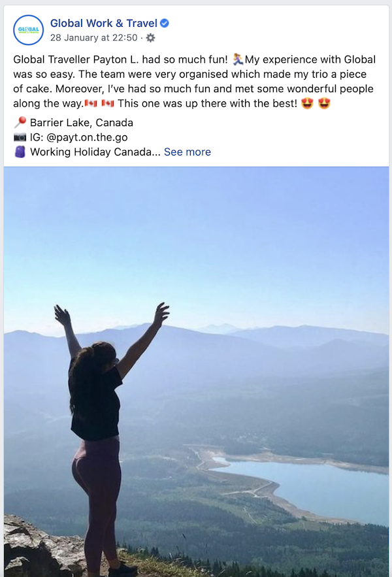The width and height of the screenshot is (392, 577).
Task: Click 'This one was up there with the best!' text
Action: coord(207,103)
